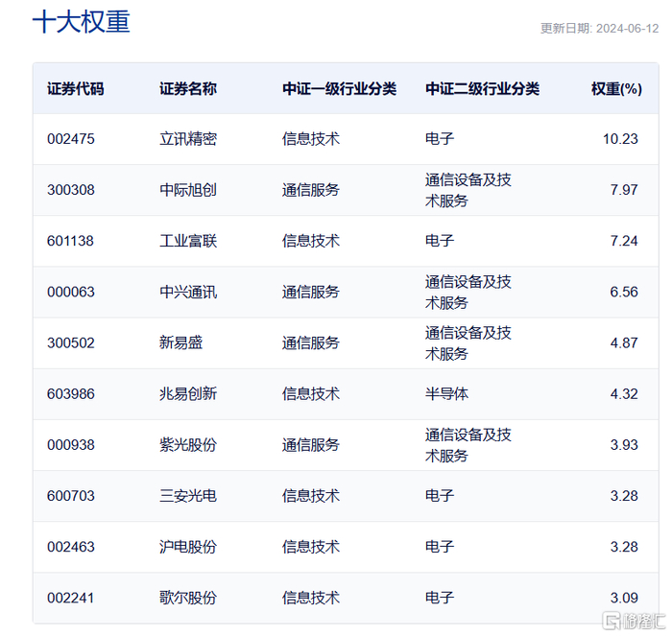Click weight value 4.32
Viewport: 672px width, 636px height.
click(624, 394)
